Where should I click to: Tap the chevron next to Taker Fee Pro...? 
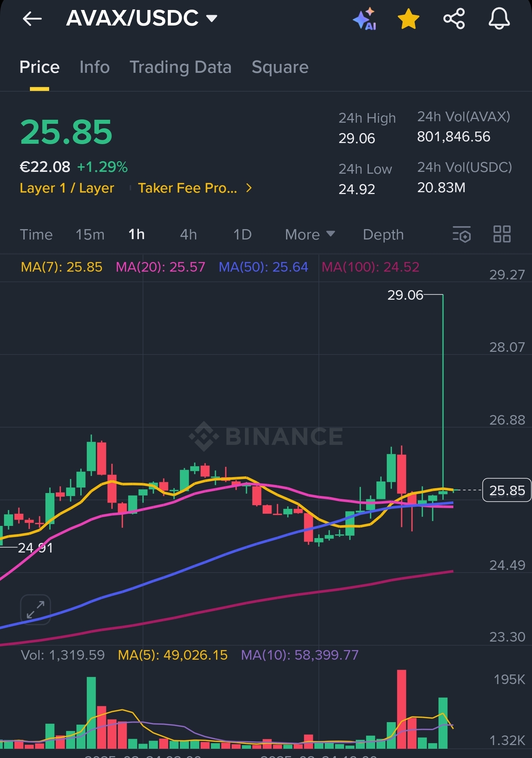[249, 188]
